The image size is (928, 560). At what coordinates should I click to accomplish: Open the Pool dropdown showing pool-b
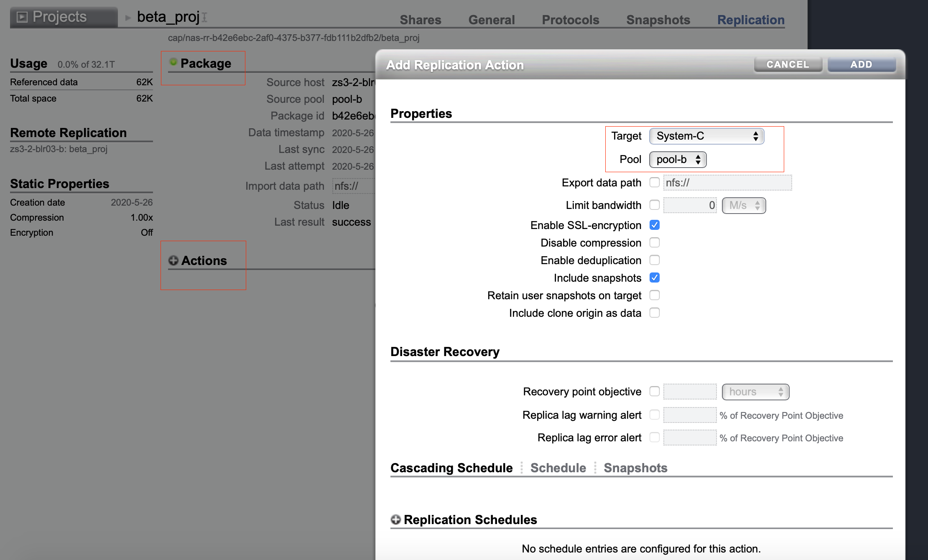(x=677, y=159)
